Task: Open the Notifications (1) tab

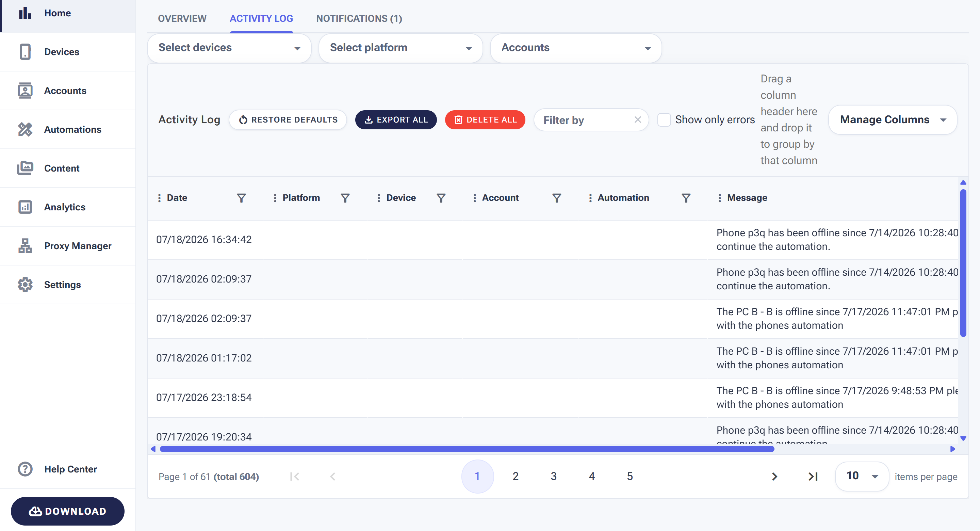Action: [359, 19]
